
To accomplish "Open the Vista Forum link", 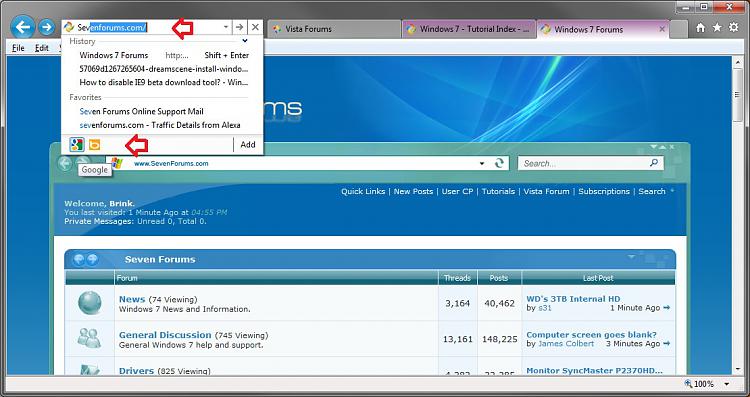I will (546, 191).
